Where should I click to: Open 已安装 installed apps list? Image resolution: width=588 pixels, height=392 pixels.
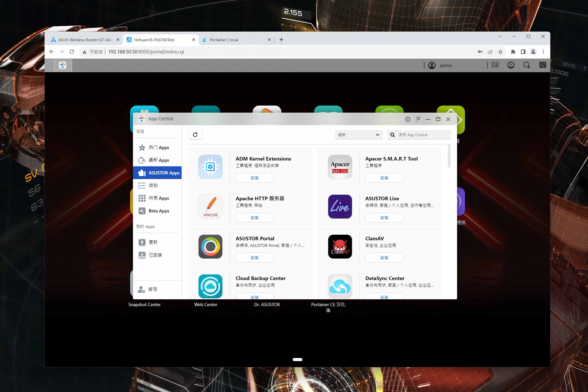tap(157, 255)
